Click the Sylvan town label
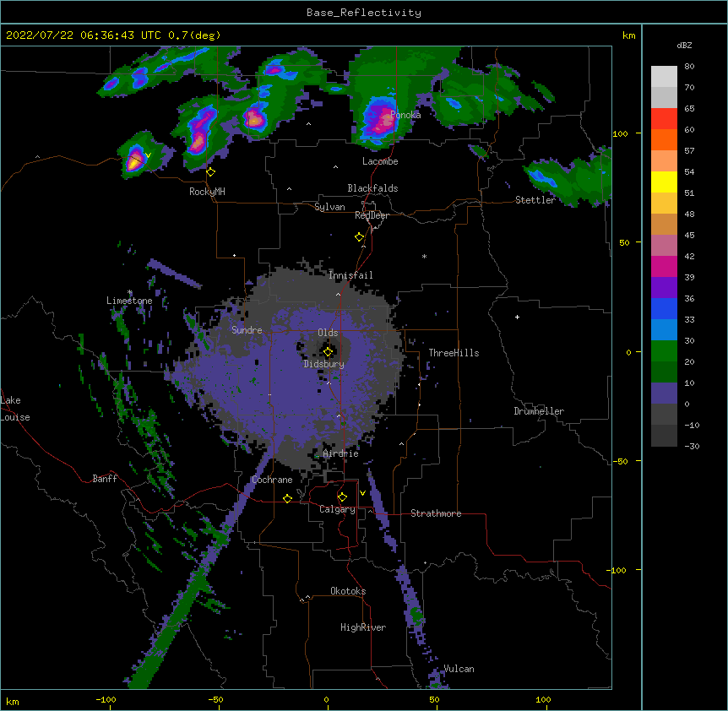 click(x=329, y=207)
